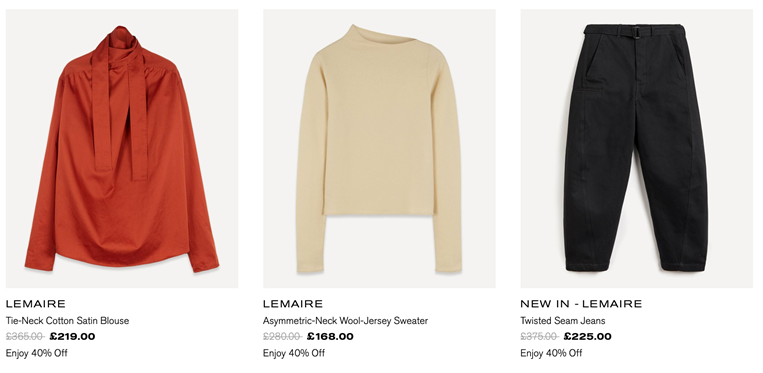Screen dimensions: 763x373
Task: Click the Twisted Seam Jeans title
Action: (x=563, y=321)
